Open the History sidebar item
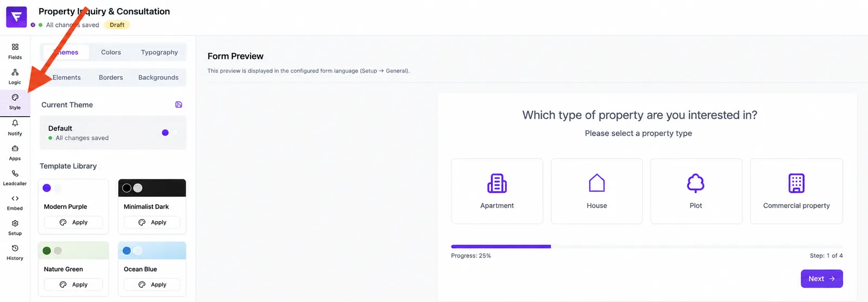This screenshot has height=302, width=868. (15, 253)
